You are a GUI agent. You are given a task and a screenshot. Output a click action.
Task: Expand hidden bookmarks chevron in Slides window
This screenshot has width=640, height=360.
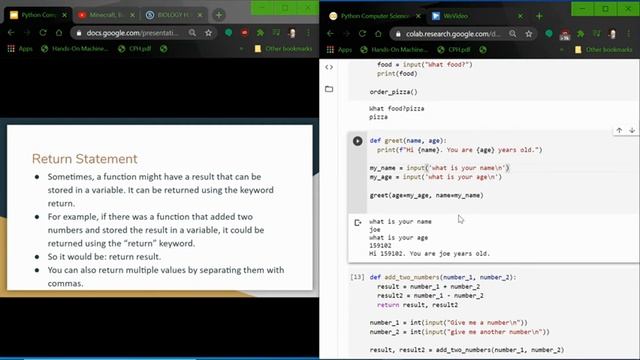point(241,49)
